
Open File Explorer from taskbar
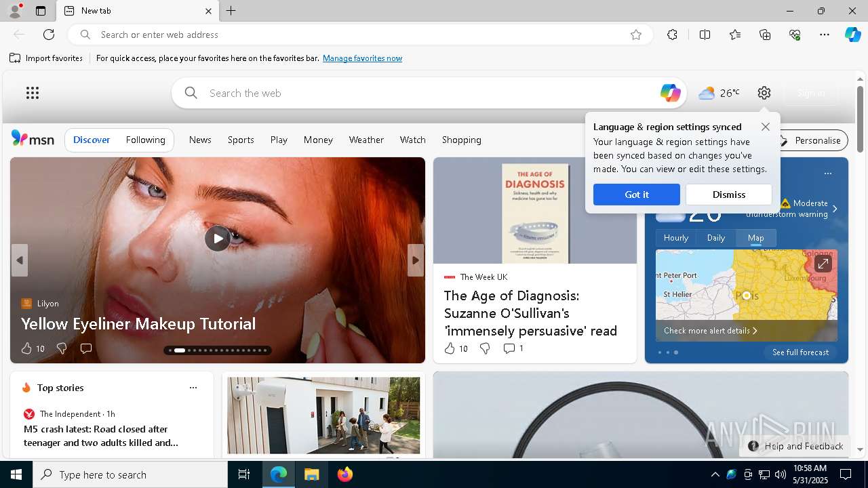311,474
